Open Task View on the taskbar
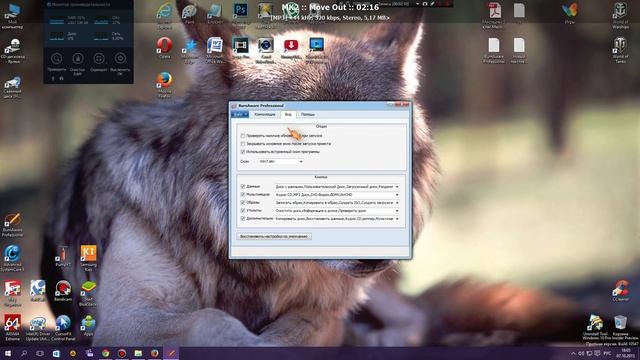 coord(40,353)
